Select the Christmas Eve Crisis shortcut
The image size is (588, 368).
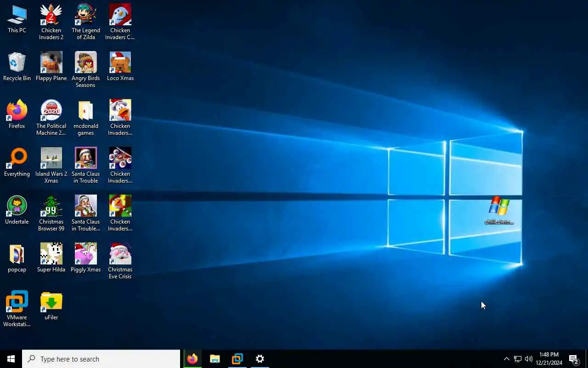120,261
